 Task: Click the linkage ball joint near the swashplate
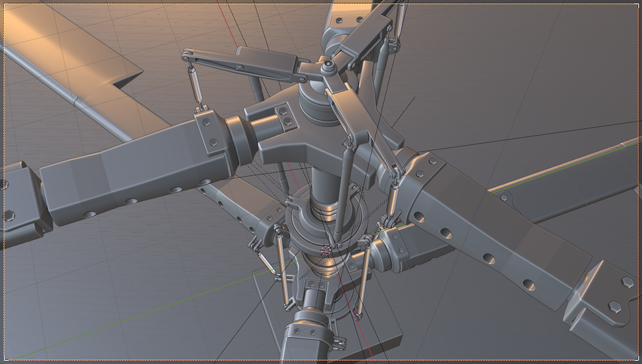click(369, 241)
